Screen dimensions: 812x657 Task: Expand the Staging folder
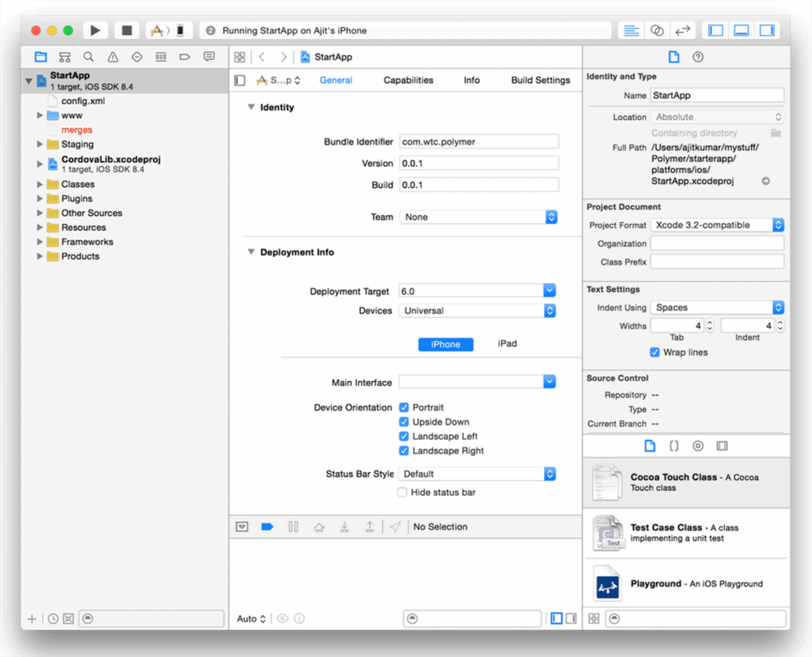(39, 145)
